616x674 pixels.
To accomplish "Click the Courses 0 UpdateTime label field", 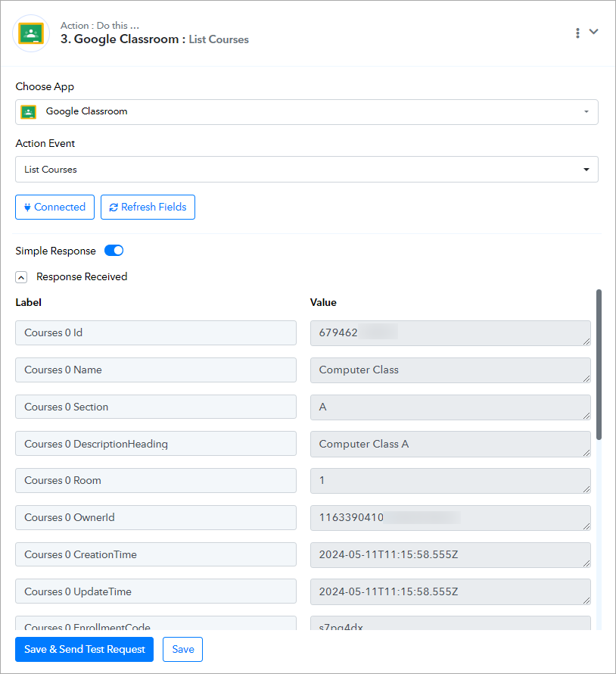I will pyautogui.click(x=156, y=591).
